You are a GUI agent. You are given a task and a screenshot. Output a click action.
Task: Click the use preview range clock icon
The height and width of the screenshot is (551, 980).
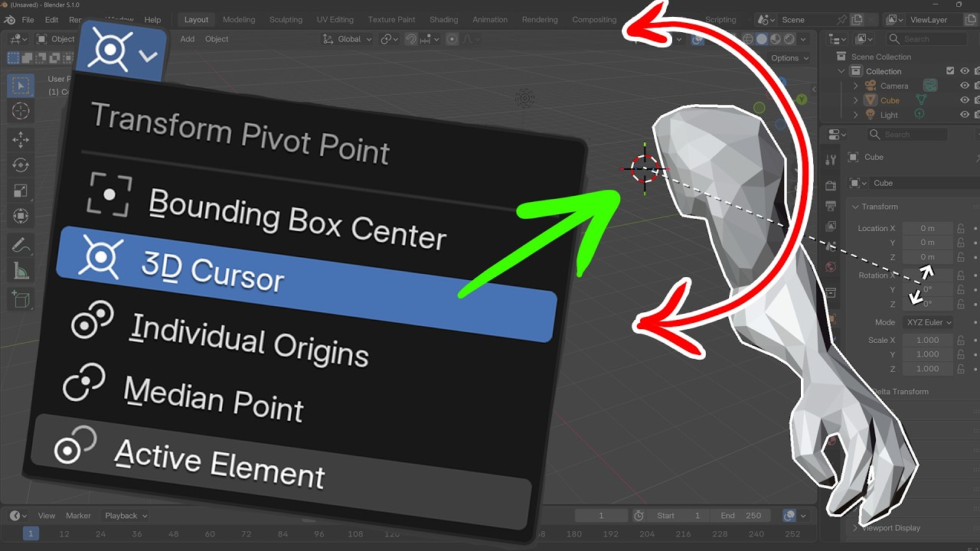click(639, 516)
